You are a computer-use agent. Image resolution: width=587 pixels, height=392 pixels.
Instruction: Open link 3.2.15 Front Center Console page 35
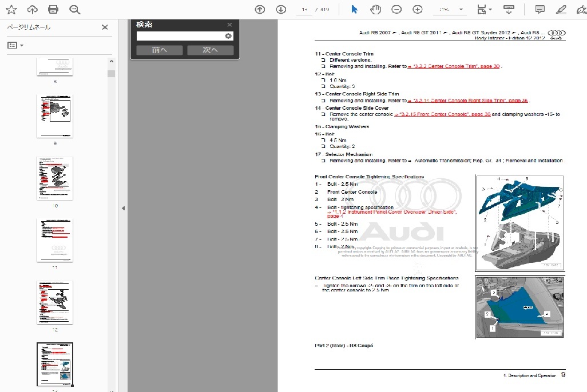(442, 114)
